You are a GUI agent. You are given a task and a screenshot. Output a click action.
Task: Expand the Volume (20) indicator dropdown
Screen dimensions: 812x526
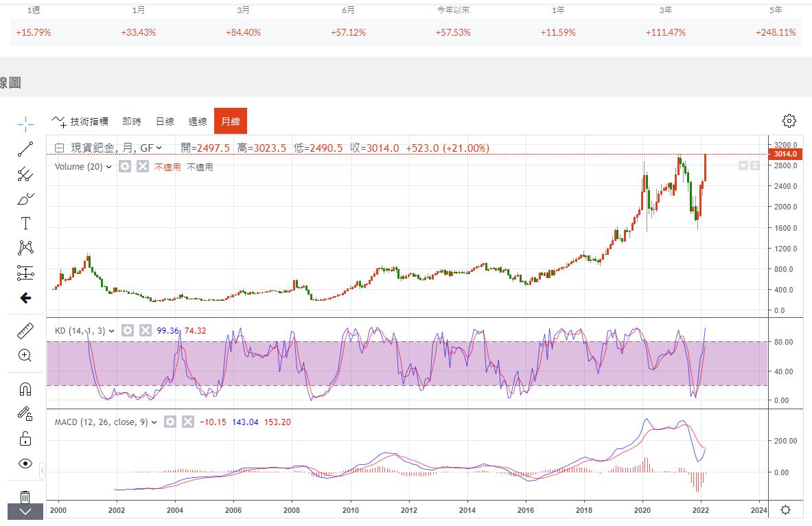(x=108, y=167)
